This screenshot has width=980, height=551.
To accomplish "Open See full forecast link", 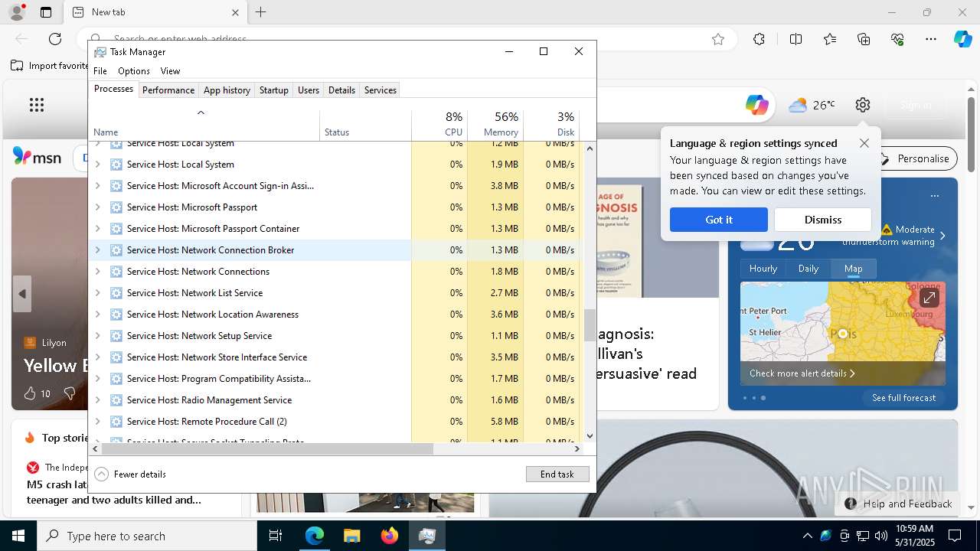I will 904,398.
